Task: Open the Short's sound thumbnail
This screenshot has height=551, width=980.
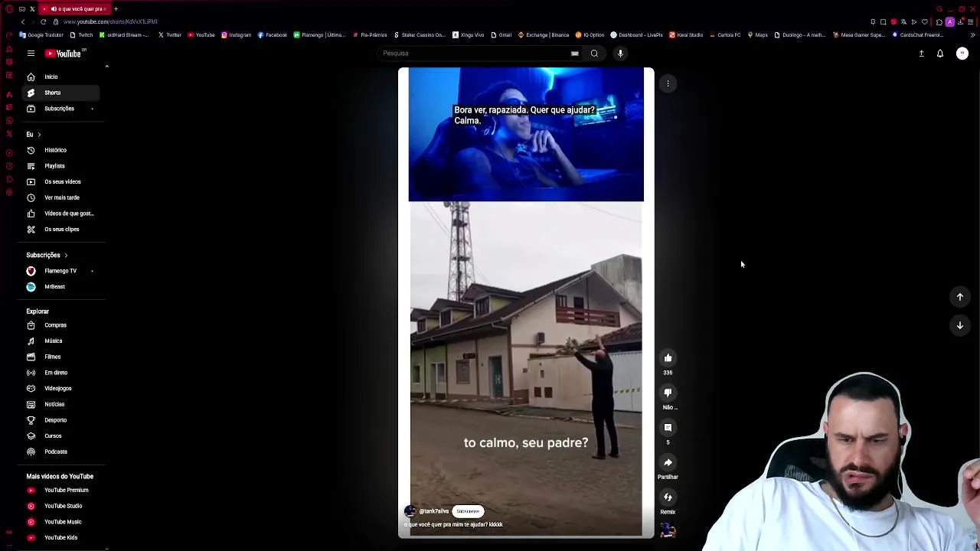Action: (668, 530)
